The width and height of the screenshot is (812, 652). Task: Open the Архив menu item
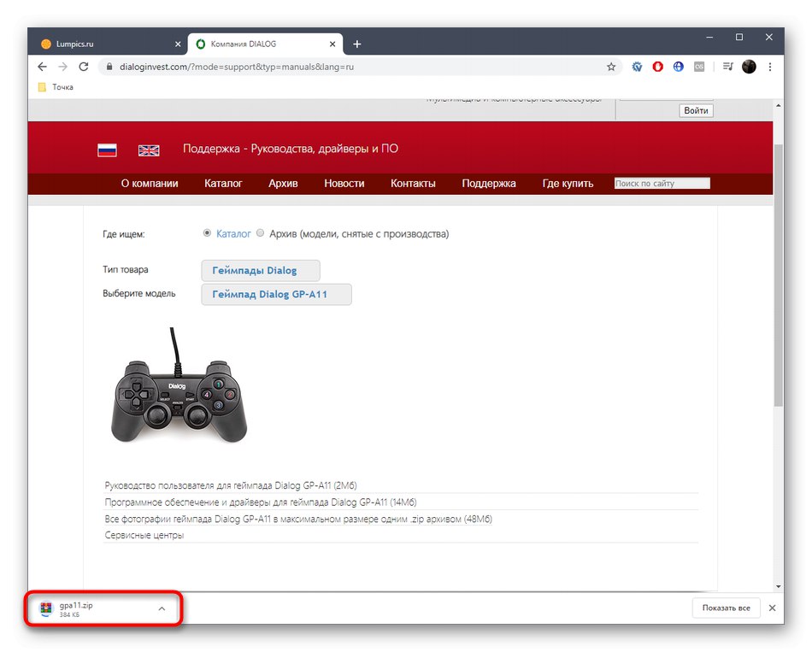283,184
